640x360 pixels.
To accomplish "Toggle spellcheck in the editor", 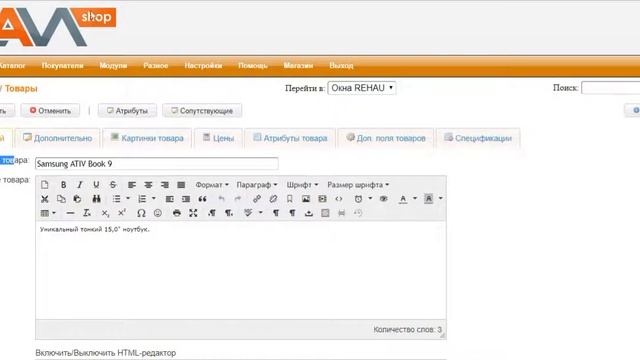I will coord(248,213).
